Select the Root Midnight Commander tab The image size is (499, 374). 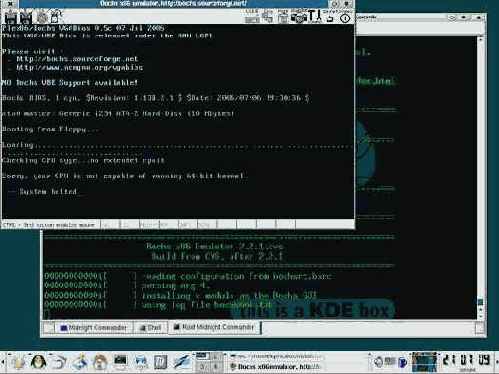[x=214, y=327]
